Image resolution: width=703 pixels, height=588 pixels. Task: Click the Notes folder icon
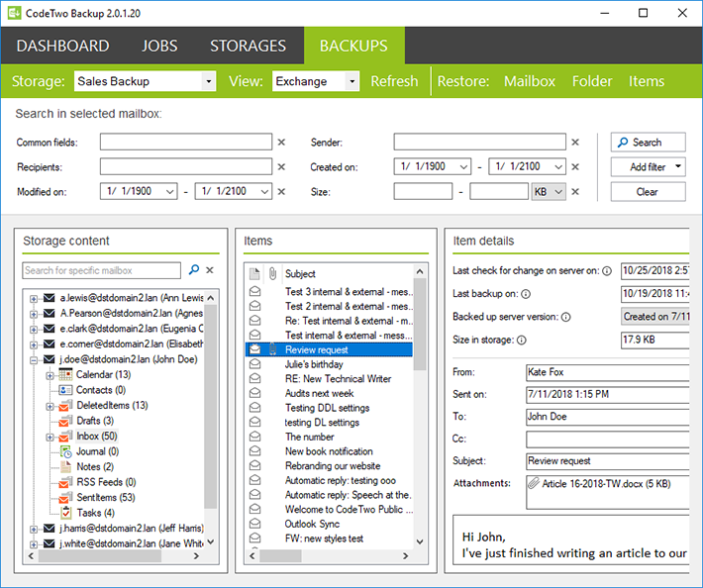tap(65, 466)
